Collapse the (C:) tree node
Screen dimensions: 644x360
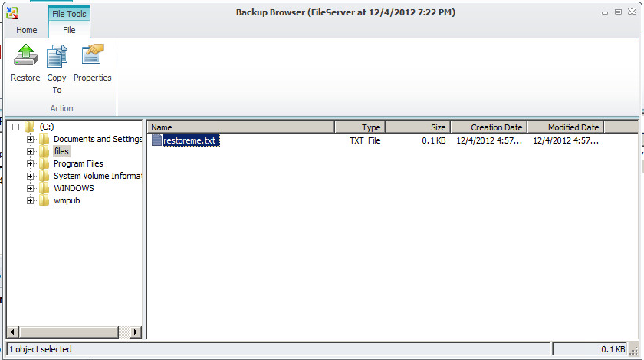click(15, 127)
